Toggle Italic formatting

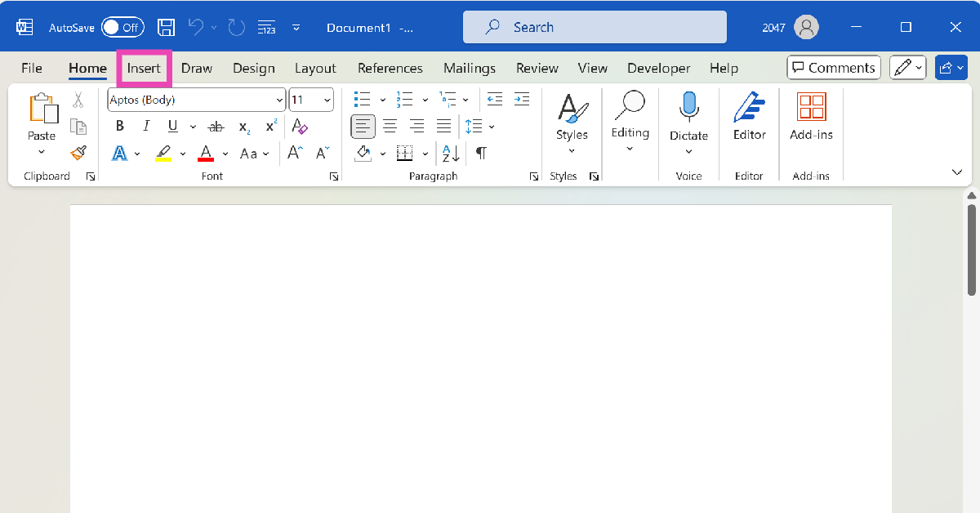point(146,126)
